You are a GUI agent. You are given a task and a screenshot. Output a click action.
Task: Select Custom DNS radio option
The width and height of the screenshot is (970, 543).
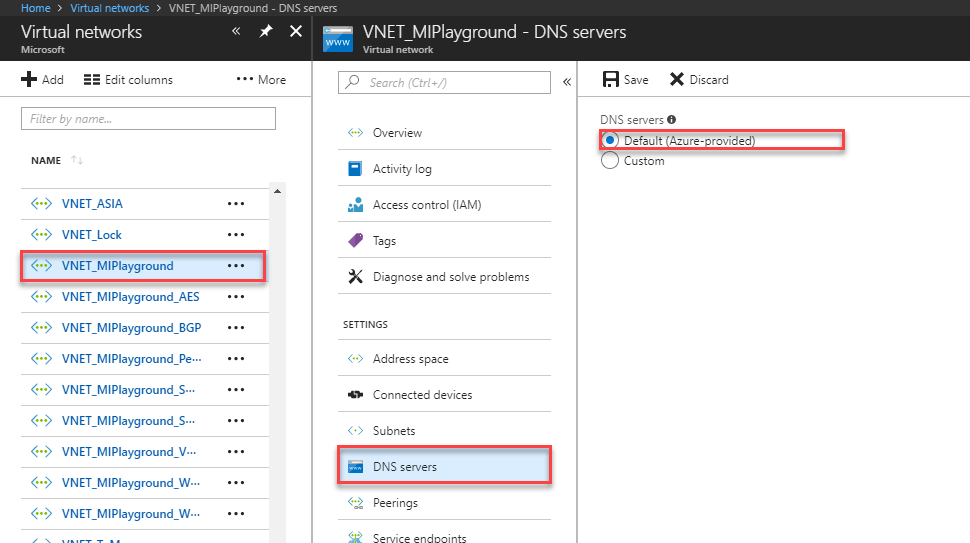tap(610, 161)
